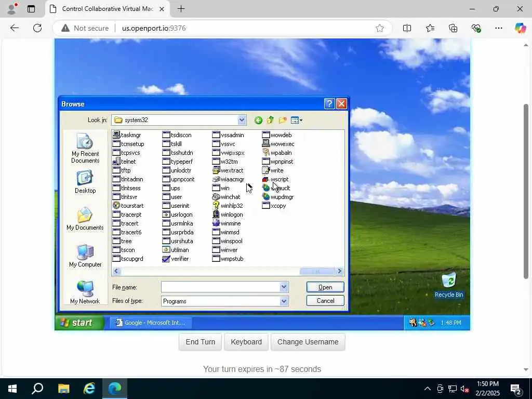Click the File name input field

point(221,287)
